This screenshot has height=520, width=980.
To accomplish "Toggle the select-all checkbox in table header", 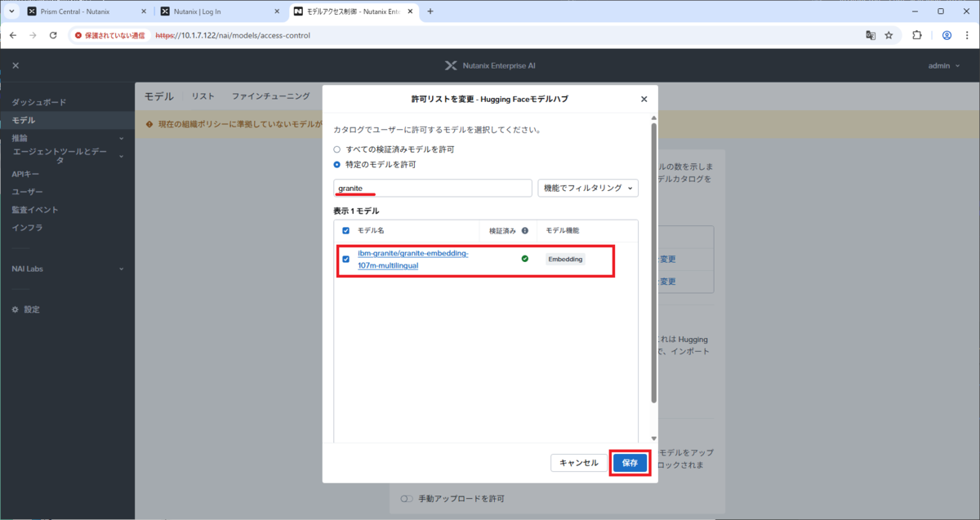I will click(345, 230).
